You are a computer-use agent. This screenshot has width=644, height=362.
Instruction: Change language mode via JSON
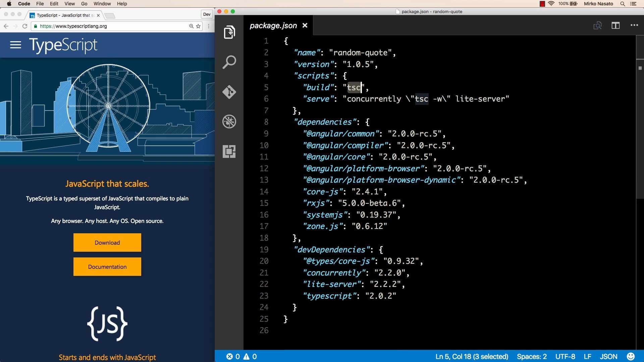(x=608, y=357)
